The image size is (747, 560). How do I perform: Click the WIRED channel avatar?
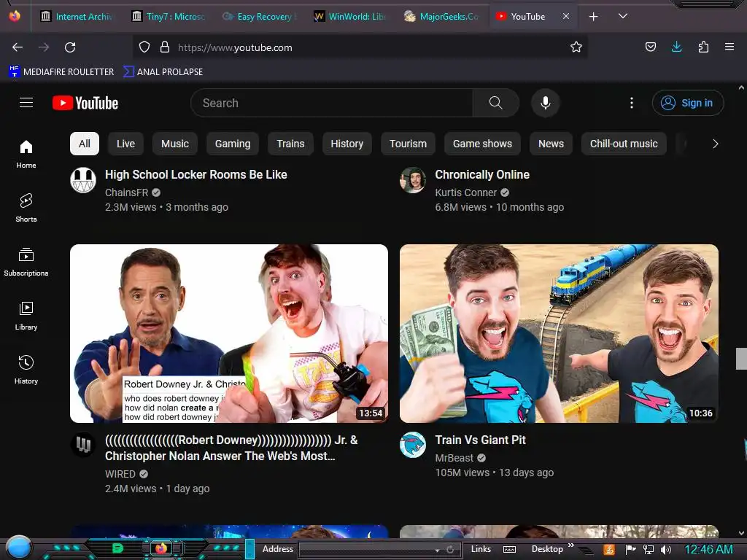click(83, 445)
